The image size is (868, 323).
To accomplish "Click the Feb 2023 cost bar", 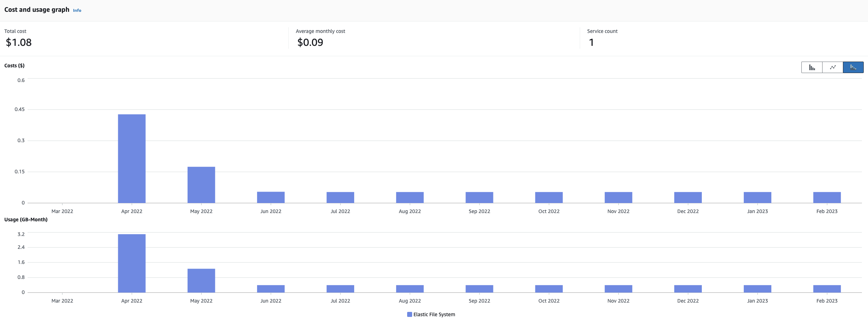I will click(826, 197).
